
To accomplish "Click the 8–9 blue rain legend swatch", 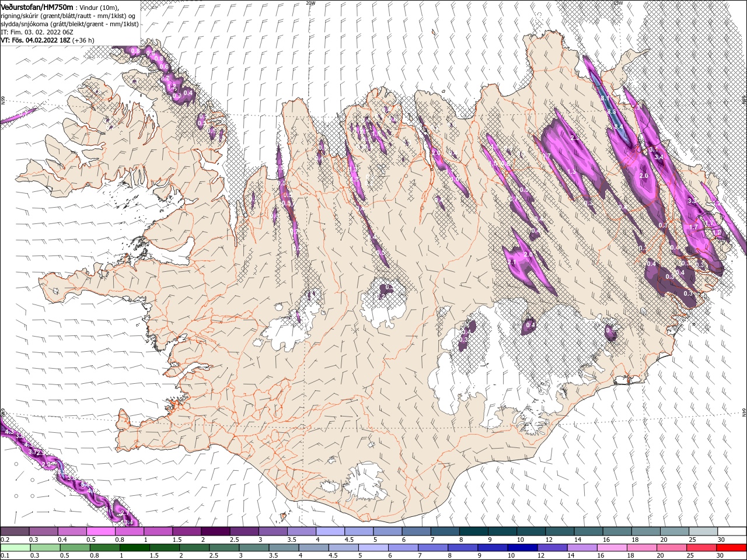I will pos(462,548).
